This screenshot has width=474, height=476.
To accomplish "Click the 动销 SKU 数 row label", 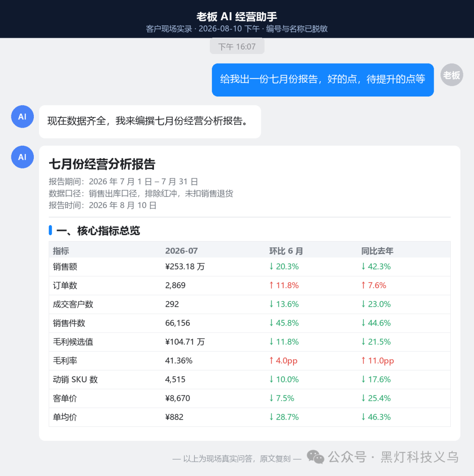I will click(75, 379).
